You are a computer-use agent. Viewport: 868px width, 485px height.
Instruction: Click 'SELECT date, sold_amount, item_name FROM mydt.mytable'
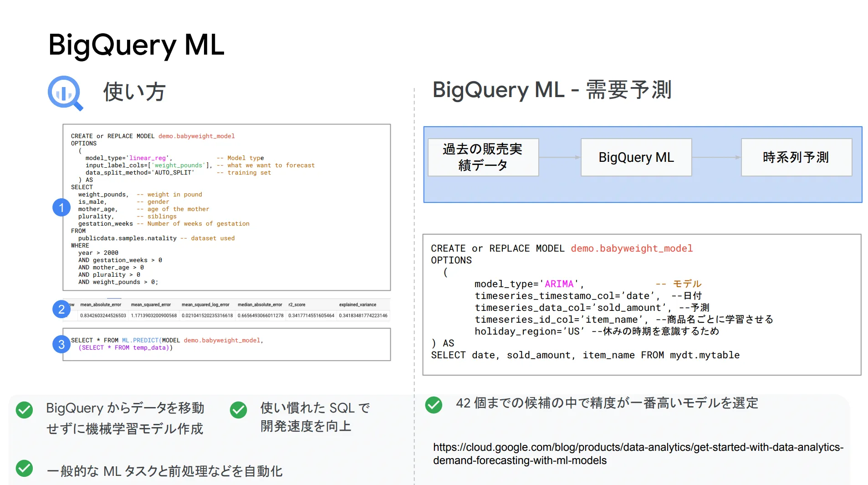[x=585, y=355]
